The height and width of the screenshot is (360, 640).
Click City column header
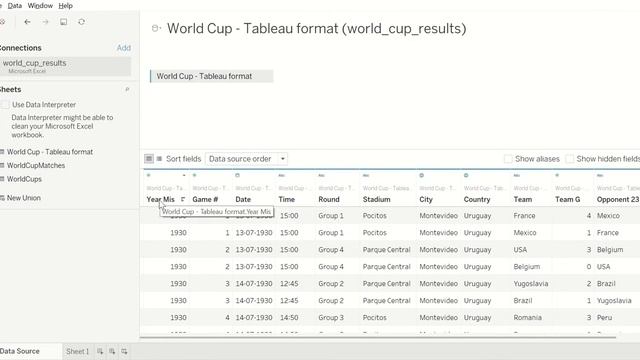click(426, 199)
